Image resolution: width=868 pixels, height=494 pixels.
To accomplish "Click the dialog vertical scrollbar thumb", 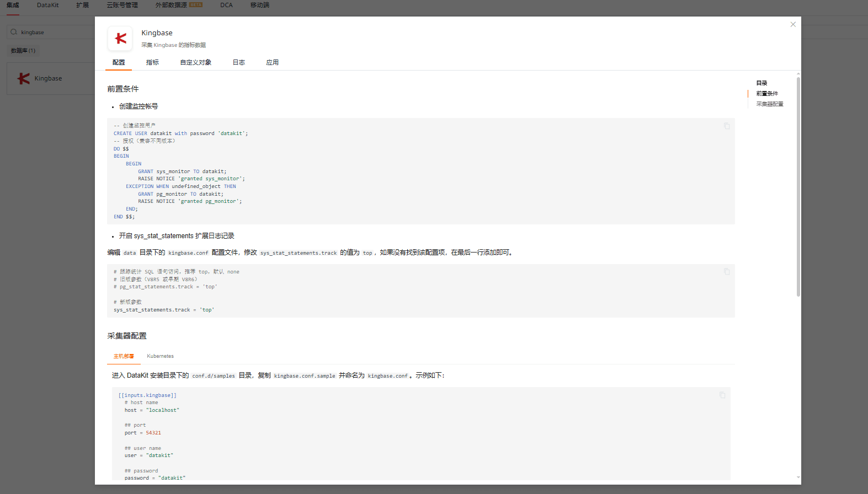I will [x=798, y=186].
